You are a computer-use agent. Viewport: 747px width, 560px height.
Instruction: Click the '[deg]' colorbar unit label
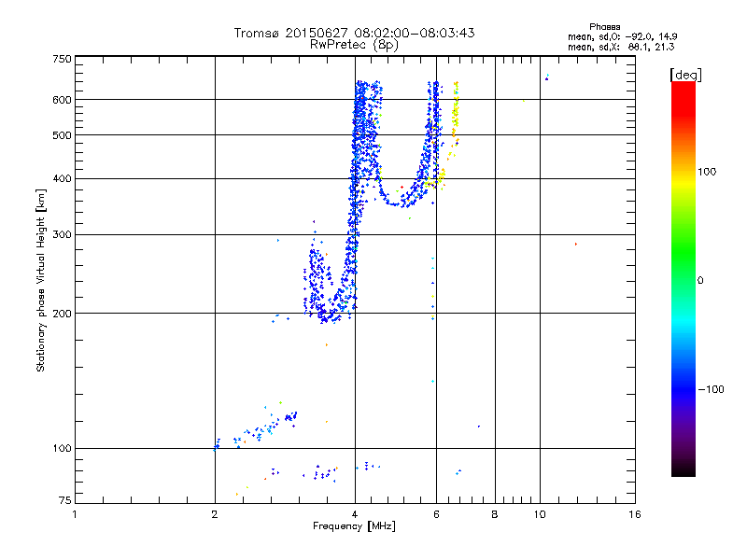click(x=685, y=75)
